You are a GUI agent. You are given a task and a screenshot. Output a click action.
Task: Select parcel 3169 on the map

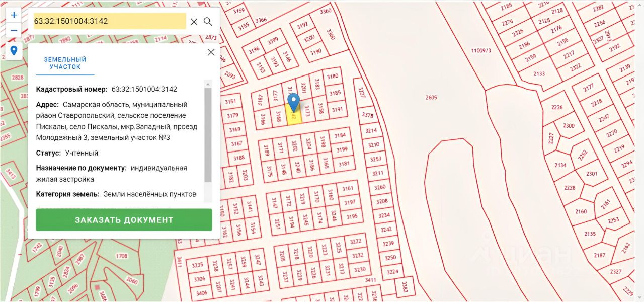pyautogui.click(x=234, y=130)
